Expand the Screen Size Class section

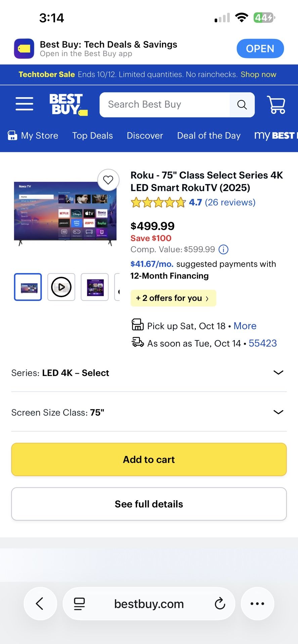(x=278, y=412)
